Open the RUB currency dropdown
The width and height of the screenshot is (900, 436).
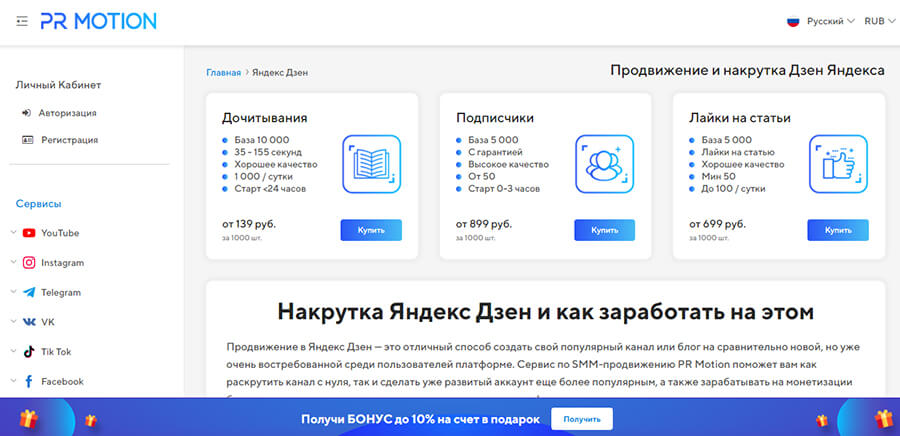coord(880,21)
